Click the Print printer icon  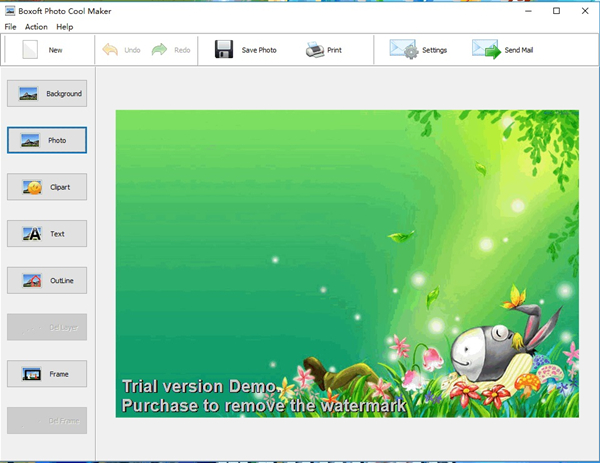point(315,50)
